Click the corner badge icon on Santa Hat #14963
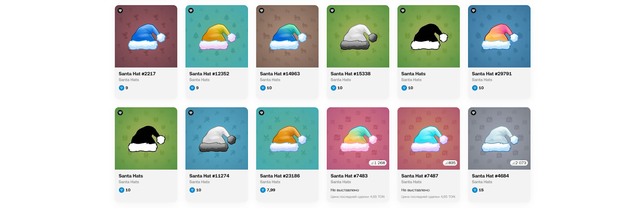This screenshot has width=644, height=208. [262, 10]
